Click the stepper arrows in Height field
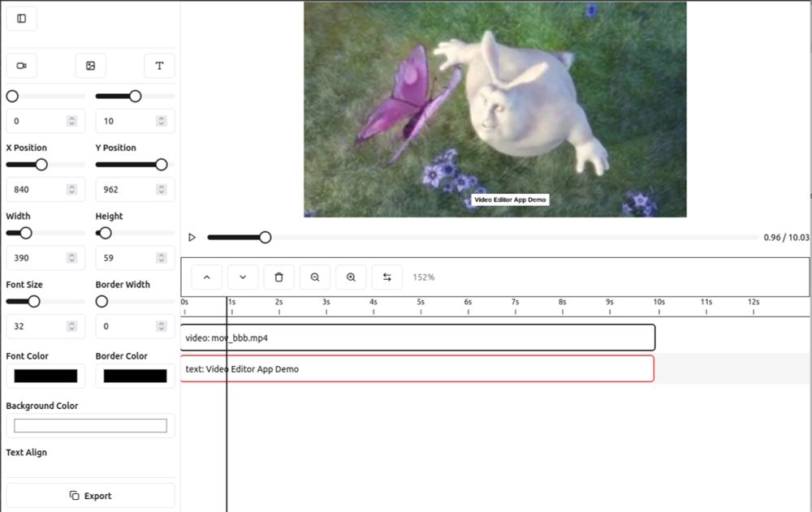Image resolution: width=812 pixels, height=512 pixels. coord(162,258)
